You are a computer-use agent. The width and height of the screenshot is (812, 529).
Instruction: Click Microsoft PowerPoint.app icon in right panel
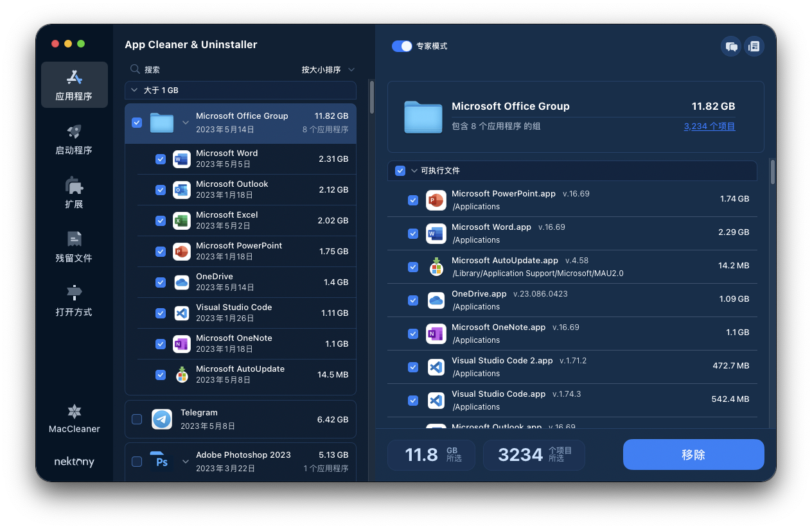[436, 200]
